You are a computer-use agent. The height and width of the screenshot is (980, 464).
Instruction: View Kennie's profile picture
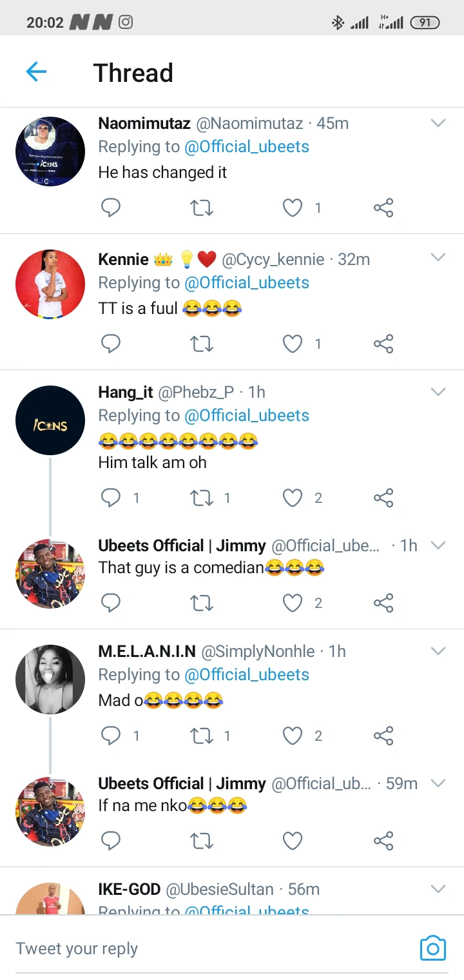pyautogui.click(x=50, y=284)
